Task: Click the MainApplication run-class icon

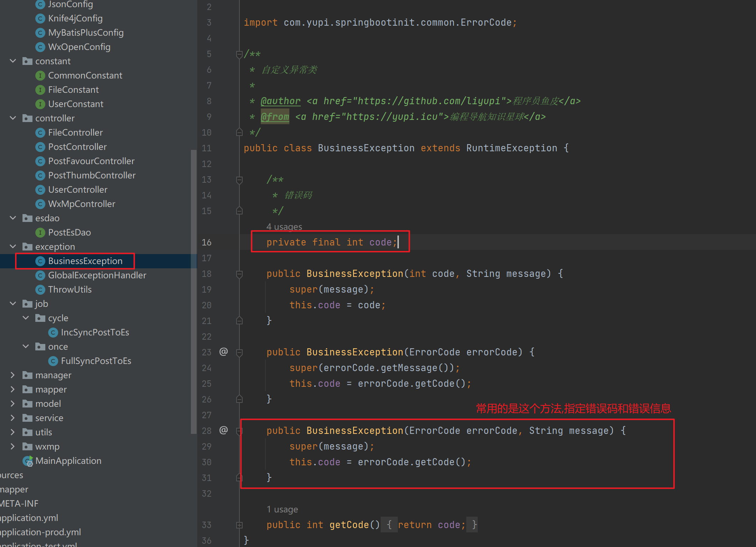Action: click(28, 461)
